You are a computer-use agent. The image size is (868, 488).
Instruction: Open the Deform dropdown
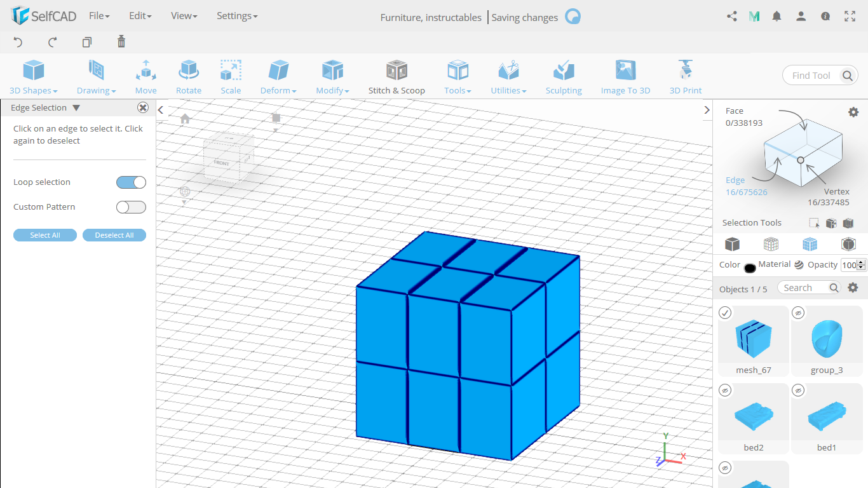[x=278, y=78]
